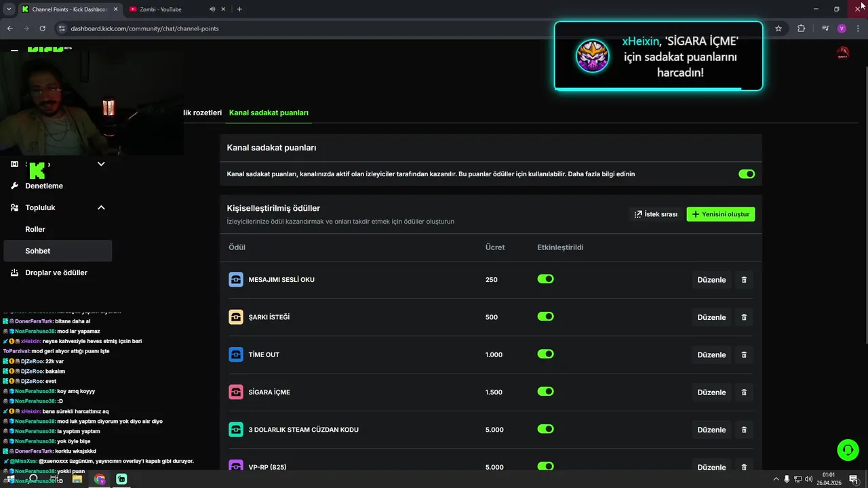
Task: Switch to the Zombi - YouTube tab
Action: tap(163, 9)
